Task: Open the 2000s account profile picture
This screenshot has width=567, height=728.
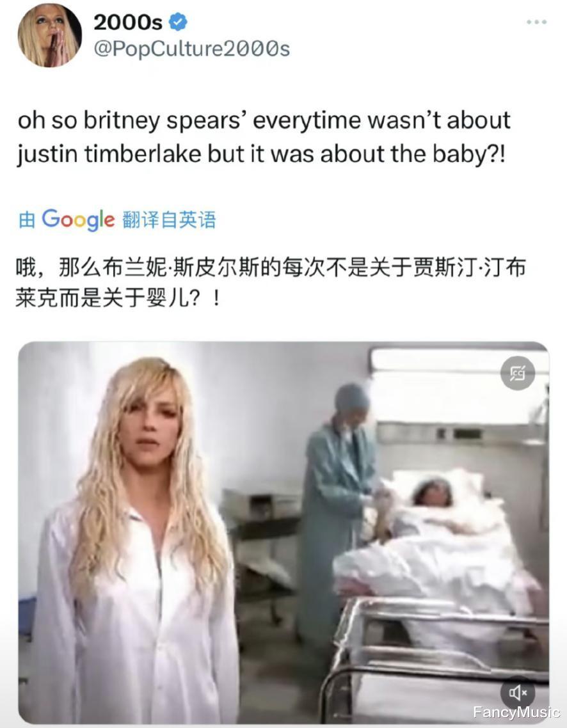Action: click(x=50, y=36)
